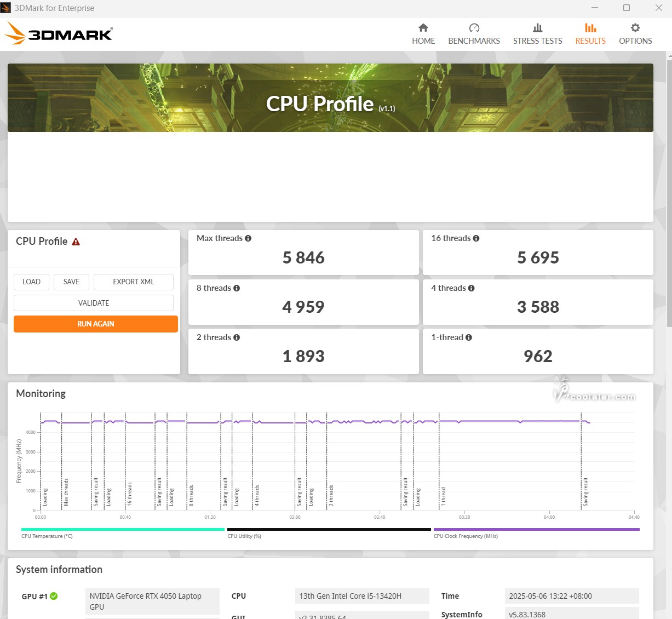Show info for 1-thread score
Image resolution: width=672 pixels, height=619 pixels.
468,337
